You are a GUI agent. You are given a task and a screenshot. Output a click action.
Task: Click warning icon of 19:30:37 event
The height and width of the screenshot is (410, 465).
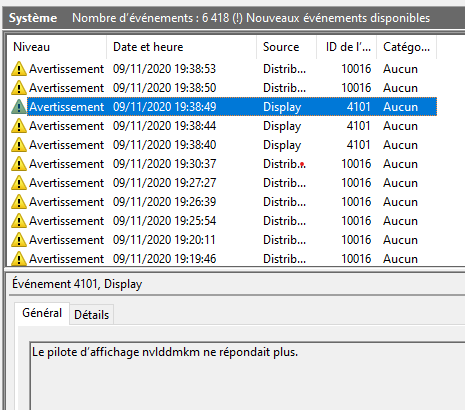point(19,164)
